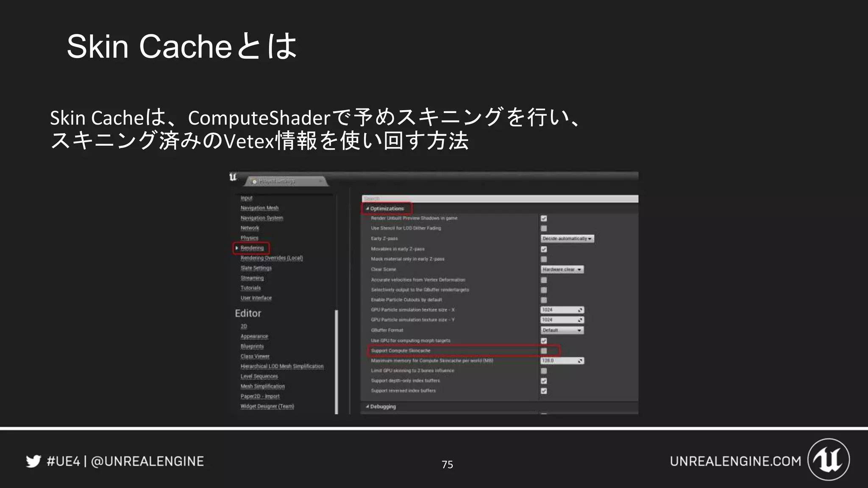Open the 2D editor settings
The width and height of the screenshot is (868, 488).
pos(244,326)
